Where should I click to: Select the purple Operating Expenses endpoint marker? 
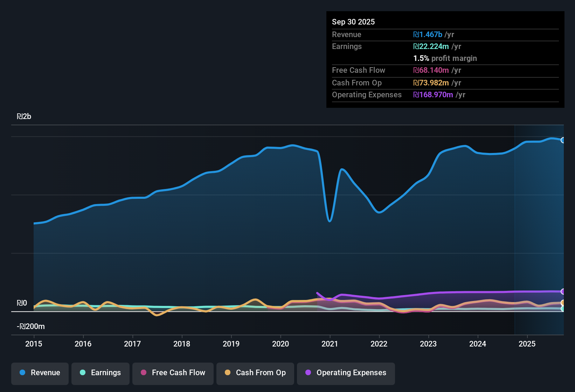coord(563,292)
